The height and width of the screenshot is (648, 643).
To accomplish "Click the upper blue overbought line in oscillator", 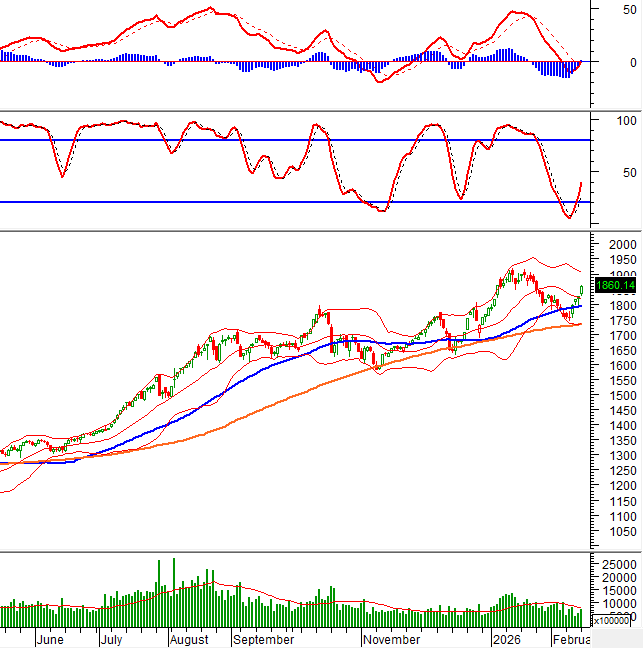I will [300, 140].
